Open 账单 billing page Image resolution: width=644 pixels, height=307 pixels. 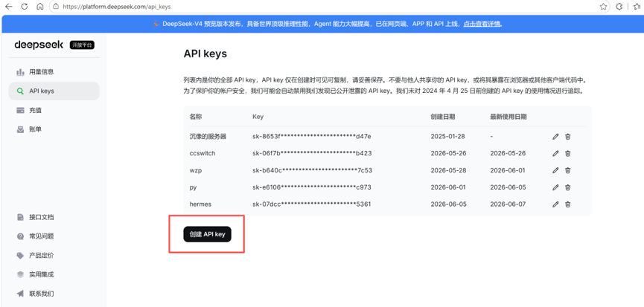tap(54, 129)
